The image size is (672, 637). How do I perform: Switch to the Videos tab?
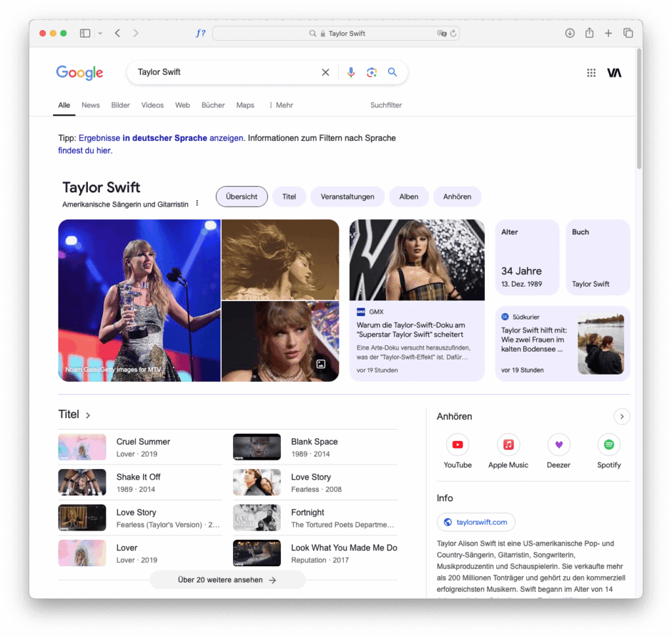pyautogui.click(x=152, y=105)
